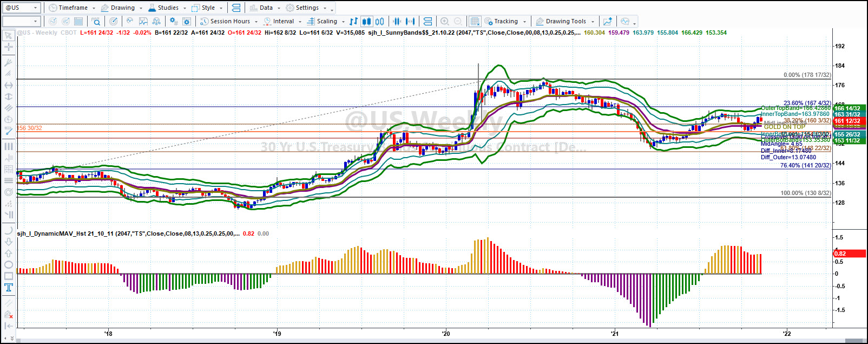Open the @US symbol dropdown
Viewport: 868px width, 344px height.
[36, 8]
